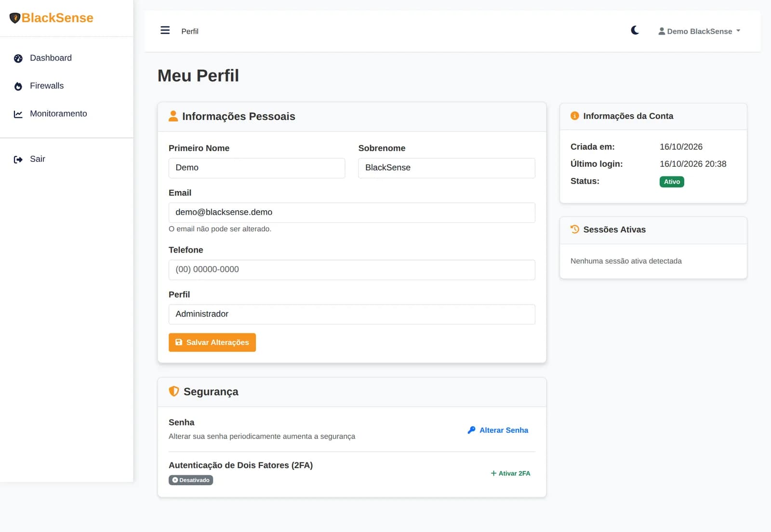
Task: Click 'O email não pode ser alterado.' note
Action: click(220, 229)
